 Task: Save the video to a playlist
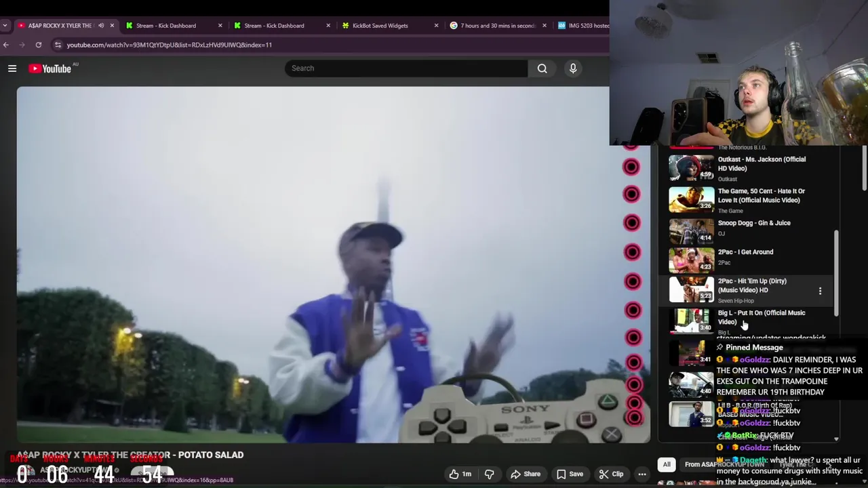point(570,474)
